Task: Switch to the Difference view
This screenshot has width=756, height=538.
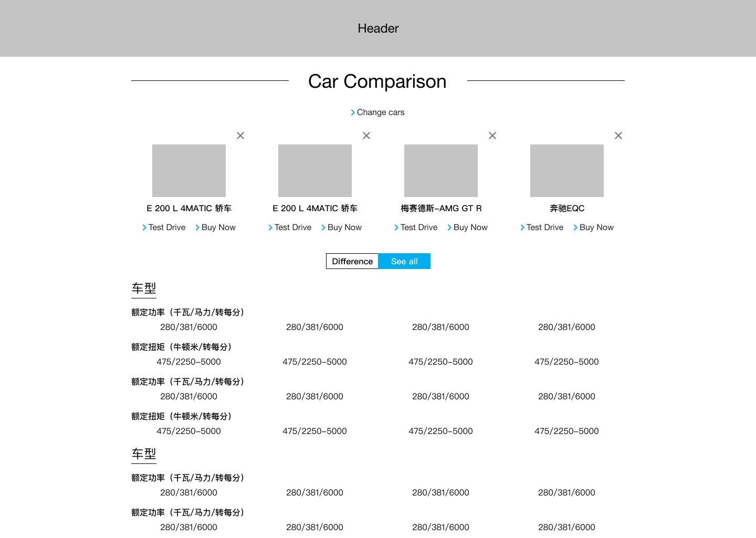Action: click(x=352, y=261)
